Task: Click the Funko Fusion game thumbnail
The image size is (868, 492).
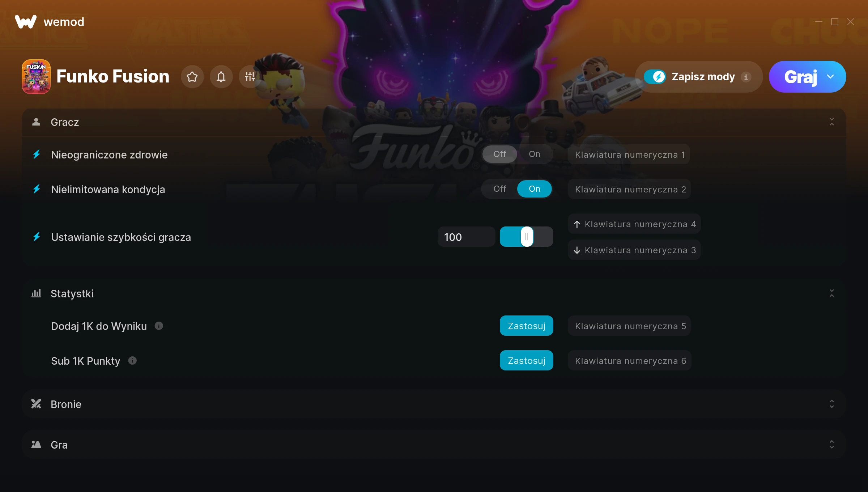Action: click(x=36, y=77)
